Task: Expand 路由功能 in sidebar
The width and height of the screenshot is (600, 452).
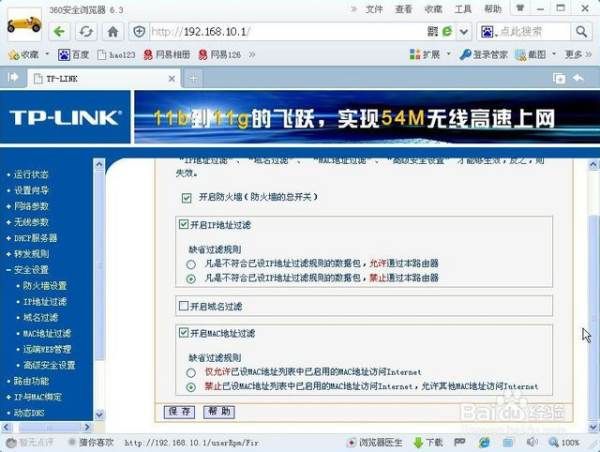Action: point(31,381)
